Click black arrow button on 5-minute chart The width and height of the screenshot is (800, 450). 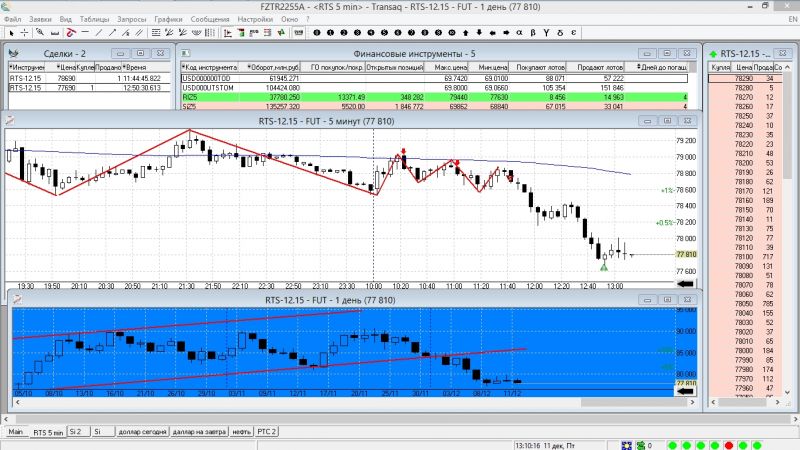[685, 284]
